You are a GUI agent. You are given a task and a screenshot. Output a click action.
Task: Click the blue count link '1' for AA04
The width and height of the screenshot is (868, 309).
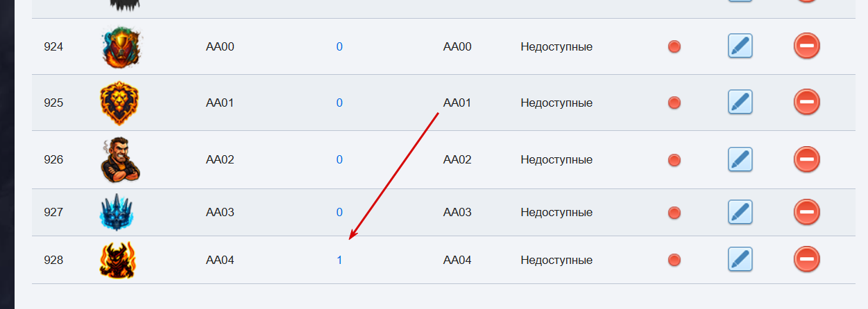click(x=339, y=261)
